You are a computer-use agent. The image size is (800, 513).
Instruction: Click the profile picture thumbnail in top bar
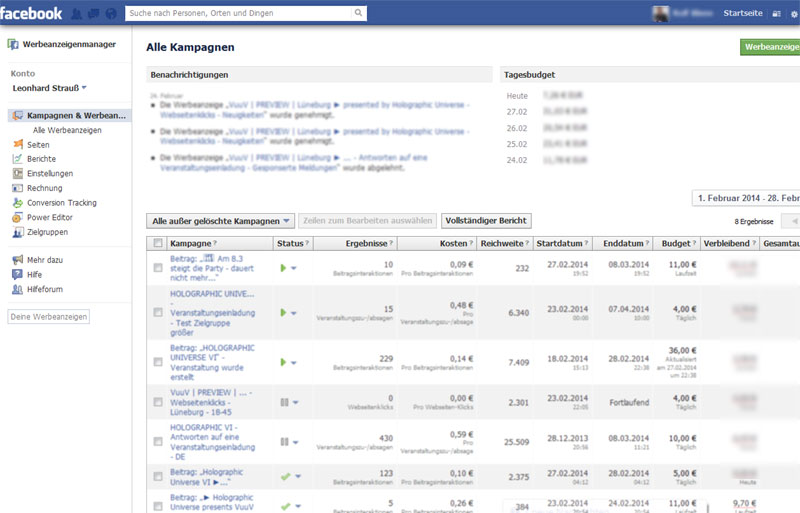pos(661,14)
